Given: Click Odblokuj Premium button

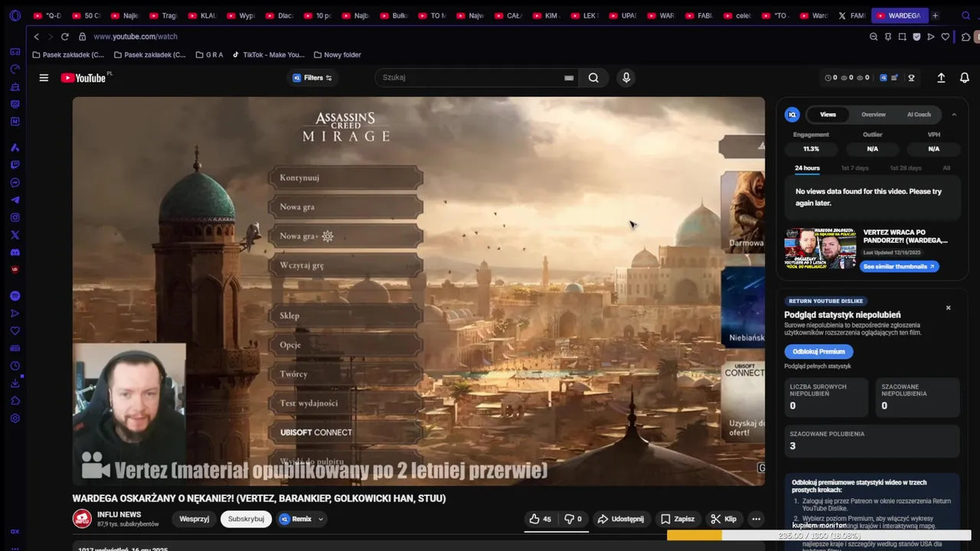Looking at the screenshot, I should tap(818, 351).
